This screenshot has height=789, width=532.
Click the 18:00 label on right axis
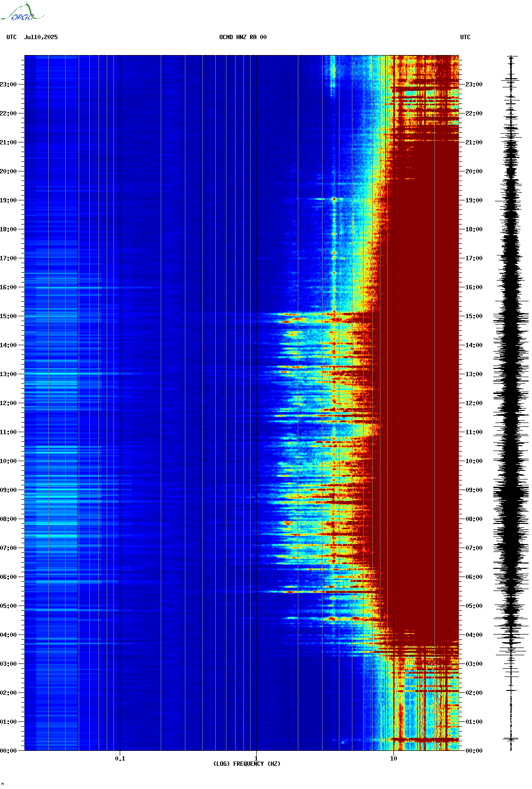pos(474,229)
